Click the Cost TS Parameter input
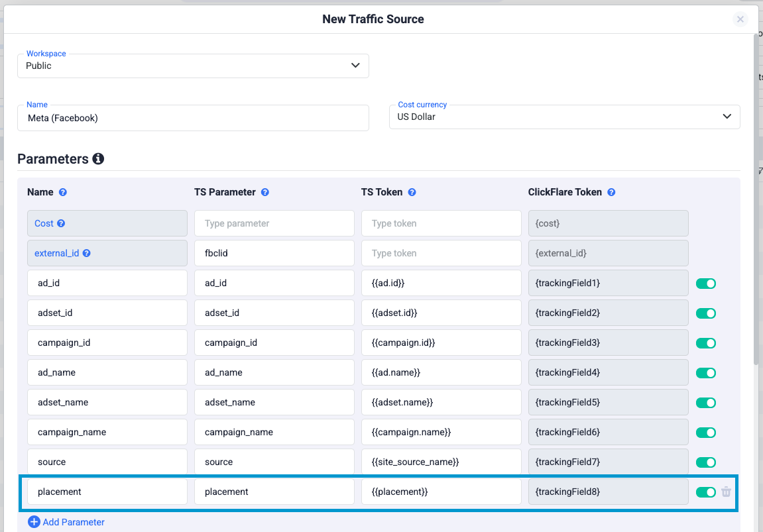 click(x=274, y=223)
